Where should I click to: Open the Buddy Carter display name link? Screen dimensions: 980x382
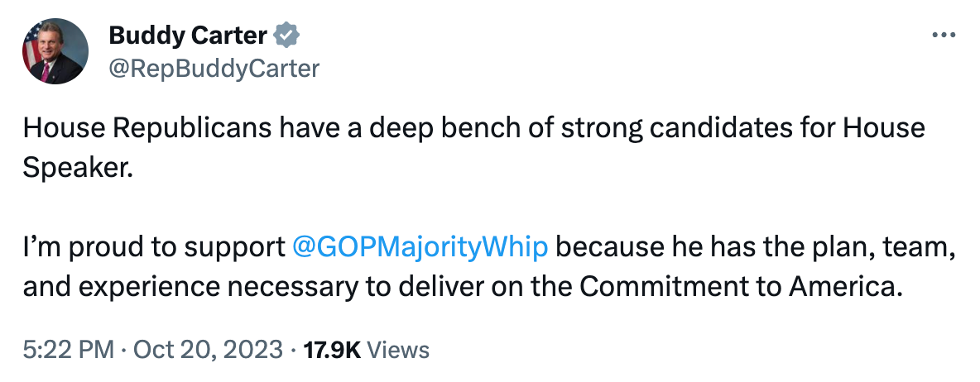187,36
